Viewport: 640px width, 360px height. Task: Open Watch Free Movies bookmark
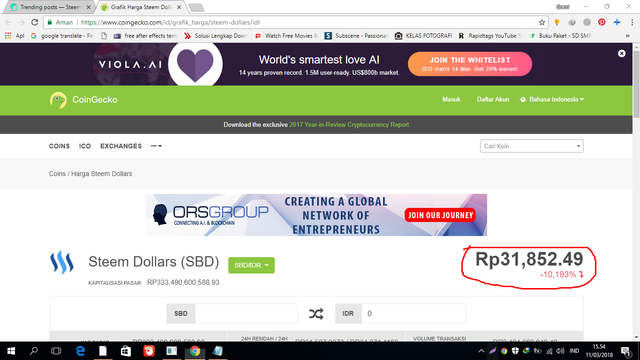[x=286, y=36]
